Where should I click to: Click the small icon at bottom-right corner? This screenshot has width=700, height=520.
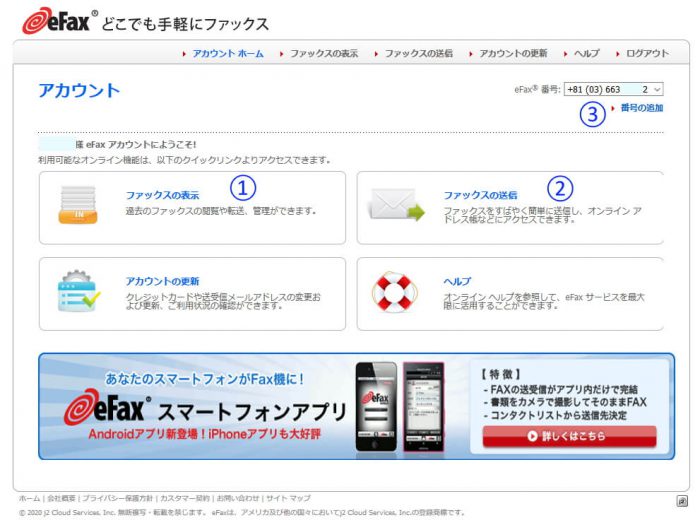[x=682, y=501]
